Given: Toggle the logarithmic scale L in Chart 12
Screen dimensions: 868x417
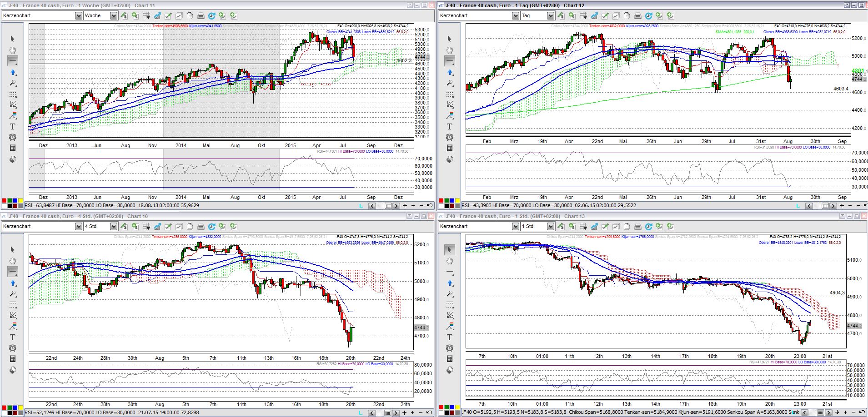Looking at the screenshot, I should (x=798, y=206).
